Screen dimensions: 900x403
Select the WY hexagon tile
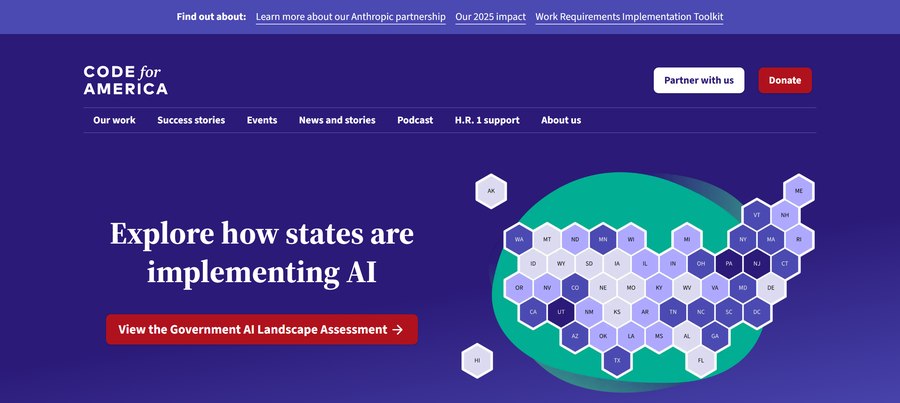pyautogui.click(x=561, y=264)
